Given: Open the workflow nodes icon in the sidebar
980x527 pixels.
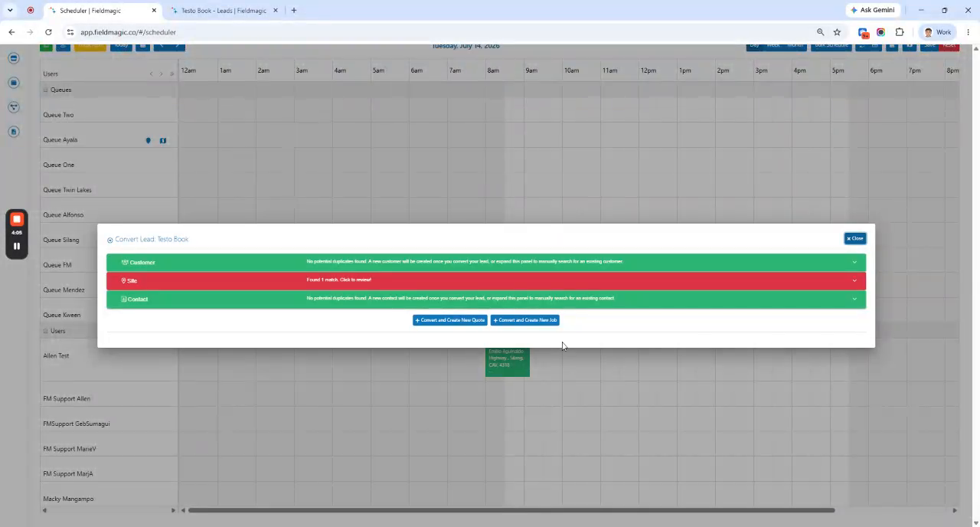Looking at the screenshot, I should (x=14, y=107).
